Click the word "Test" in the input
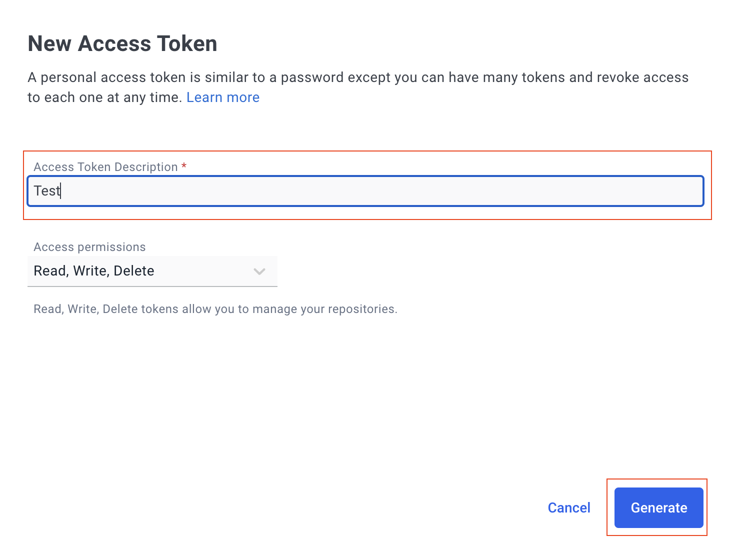Image resolution: width=732 pixels, height=560 pixels. coord(46,191)
